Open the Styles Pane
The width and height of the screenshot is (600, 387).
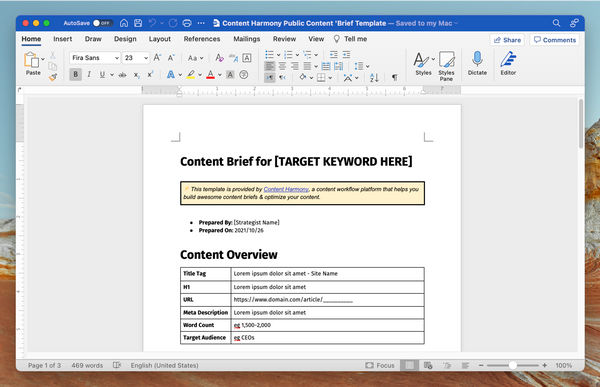click(446, 66)
